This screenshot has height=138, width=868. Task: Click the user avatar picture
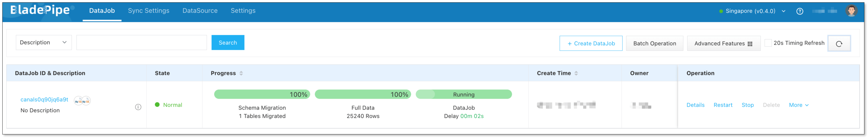[851, 11]
